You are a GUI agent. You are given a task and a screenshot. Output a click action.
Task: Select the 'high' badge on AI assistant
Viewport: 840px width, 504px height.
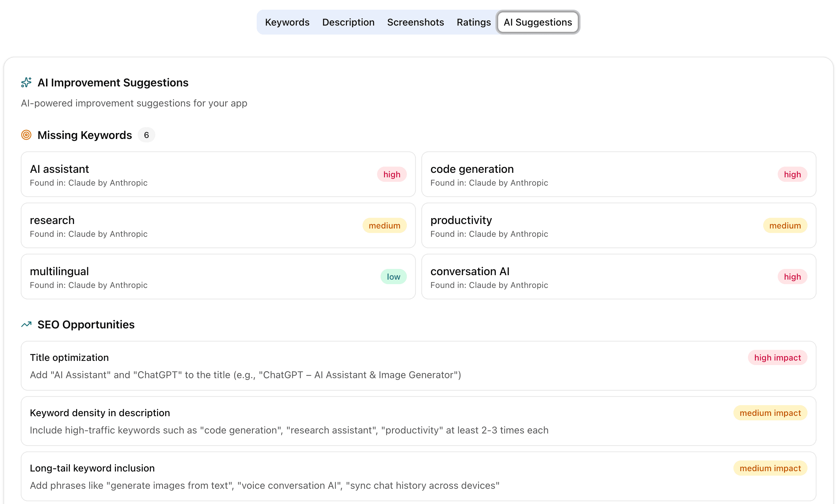point(391,174)
